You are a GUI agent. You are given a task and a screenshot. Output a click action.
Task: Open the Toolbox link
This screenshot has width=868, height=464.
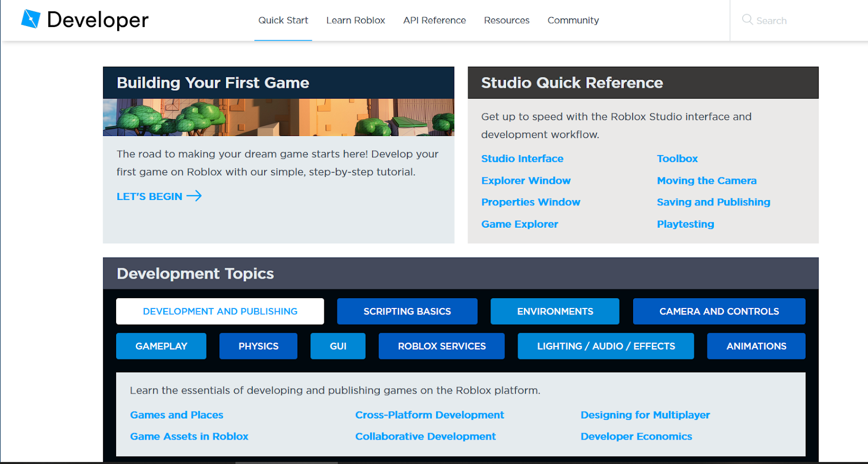tap(677, 159)
